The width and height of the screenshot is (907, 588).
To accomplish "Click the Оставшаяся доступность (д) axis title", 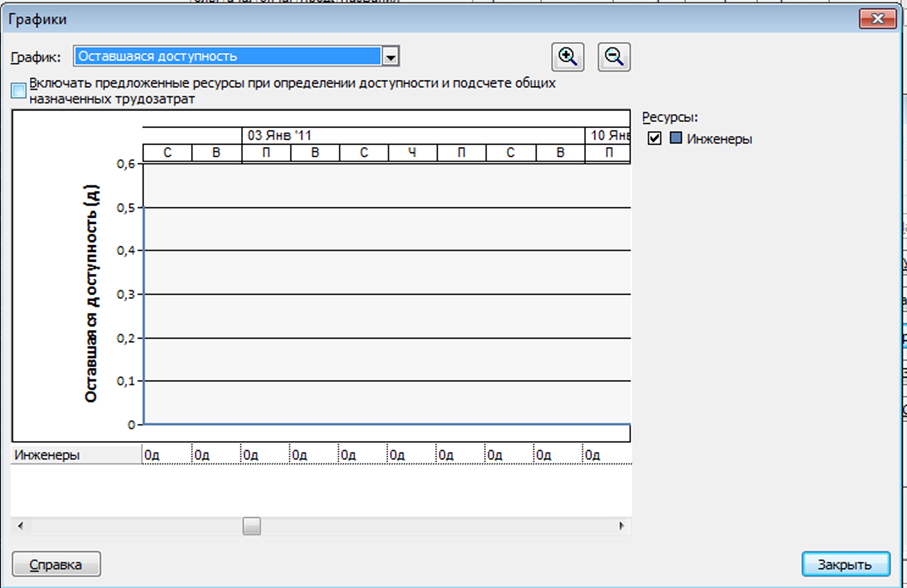I will pyautogui.click(x=91, y=293).
